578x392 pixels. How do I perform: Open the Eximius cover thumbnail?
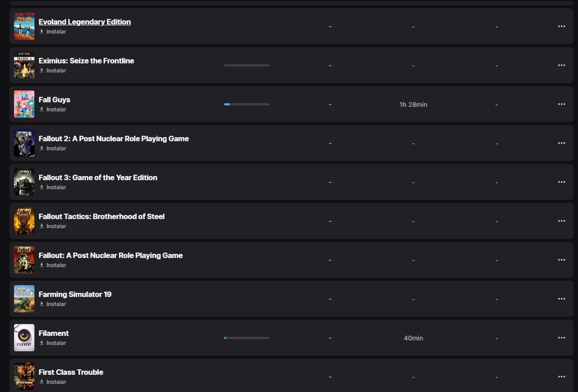tap(24, 65)
